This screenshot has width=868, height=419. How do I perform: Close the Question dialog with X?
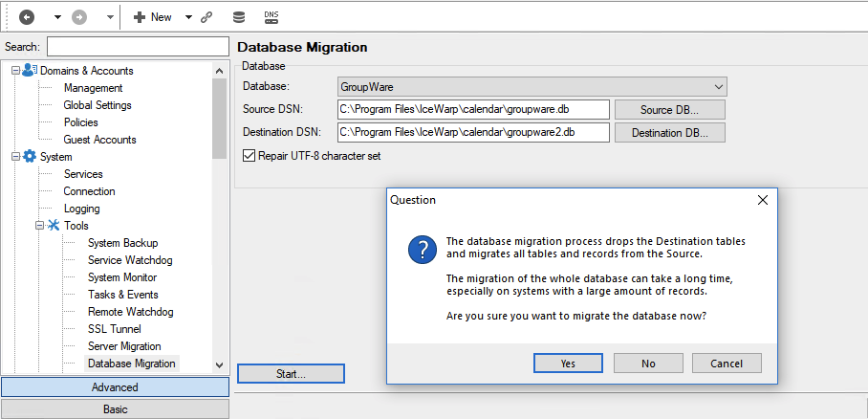[762, 200]
